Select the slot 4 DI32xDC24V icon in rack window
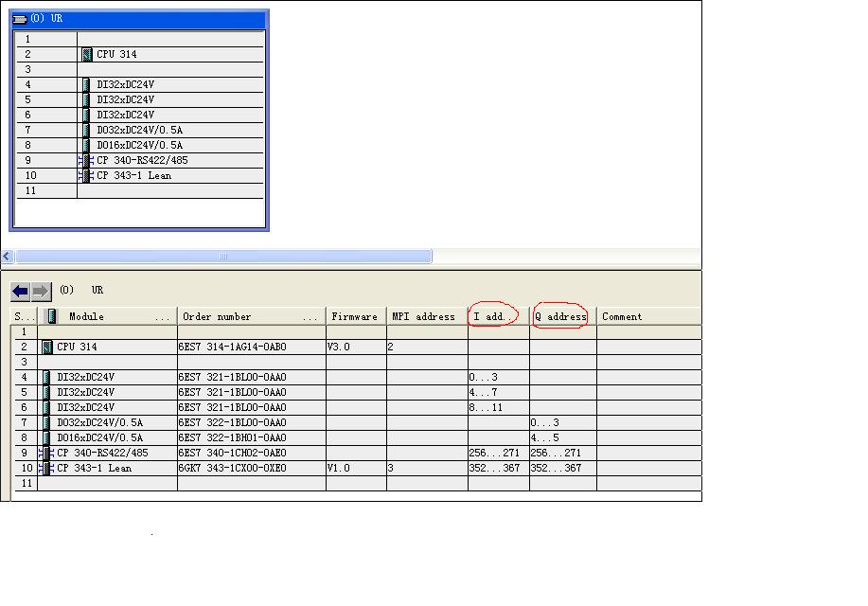 click(x=86, y=85)
